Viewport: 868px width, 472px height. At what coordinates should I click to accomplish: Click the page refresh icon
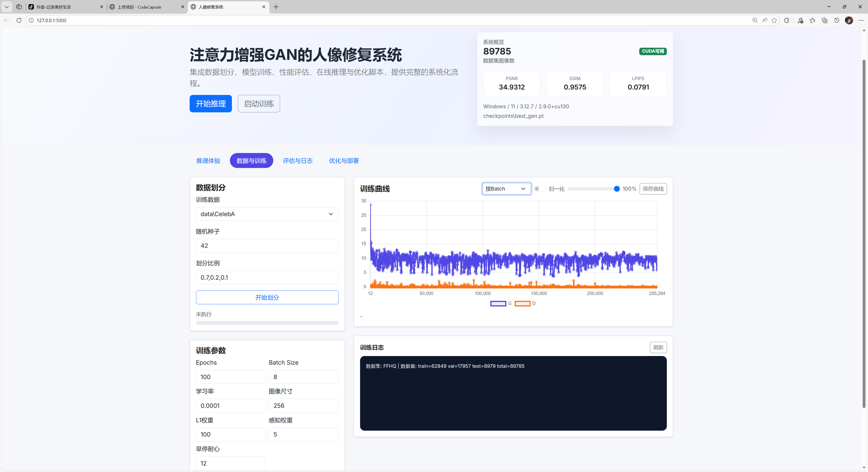pyautogui.click(x=19, y=20)
